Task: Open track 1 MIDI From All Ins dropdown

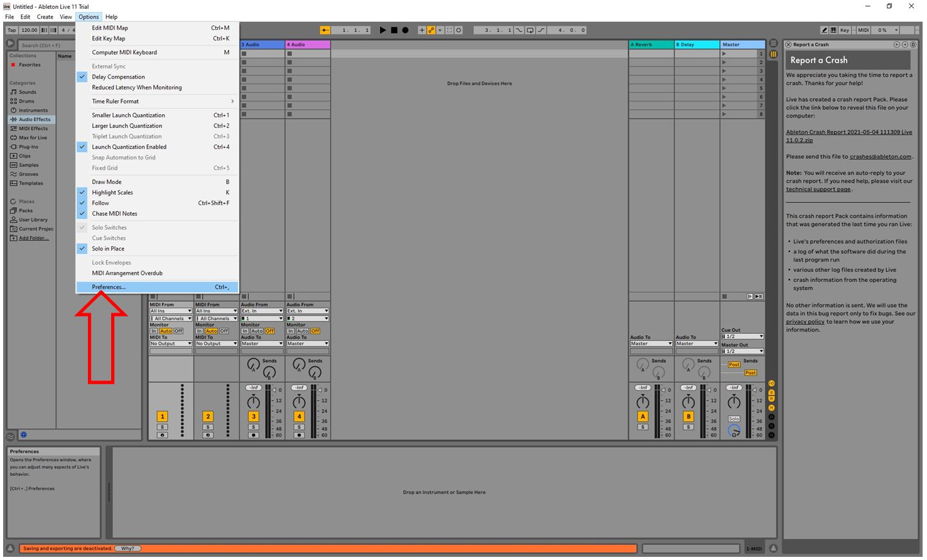Action: [x=170, y=311]
